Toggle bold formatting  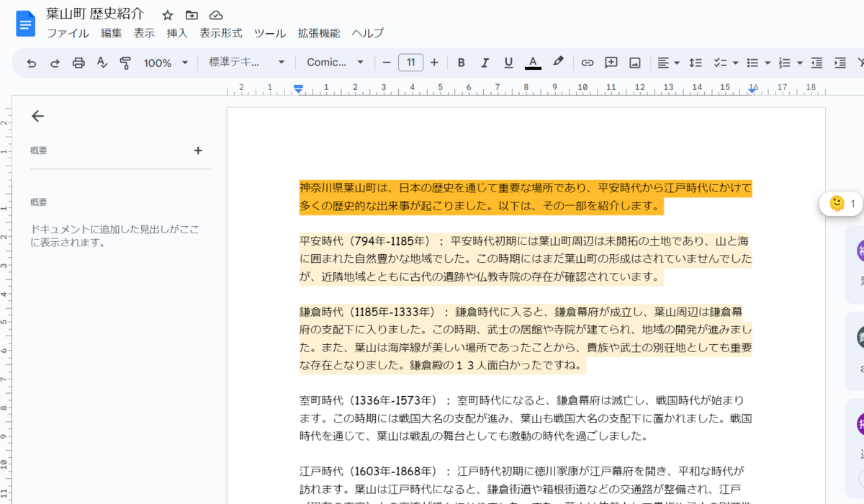pos(462,63)
